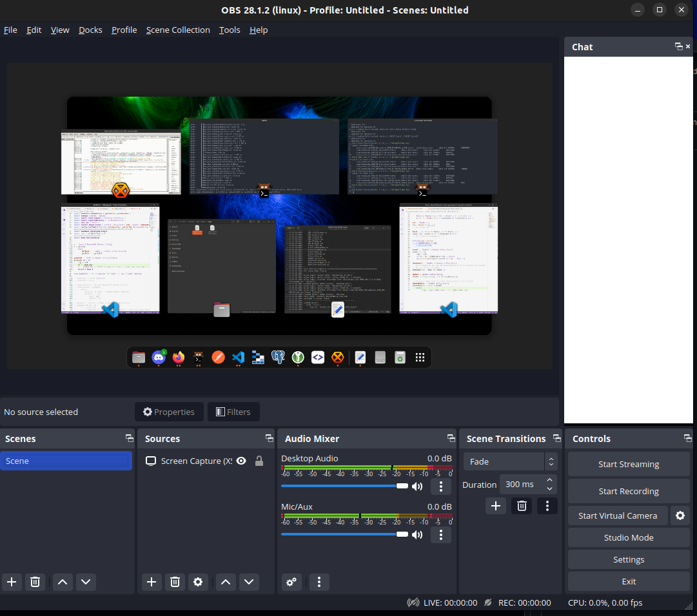Lock the Screen Capture source
The image size is (697, 616).
257,461
